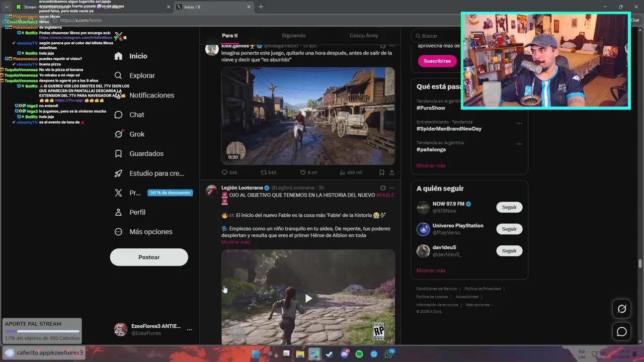
Task: Switch to the Siguiendo tab
Action: (x=294, y=36)
